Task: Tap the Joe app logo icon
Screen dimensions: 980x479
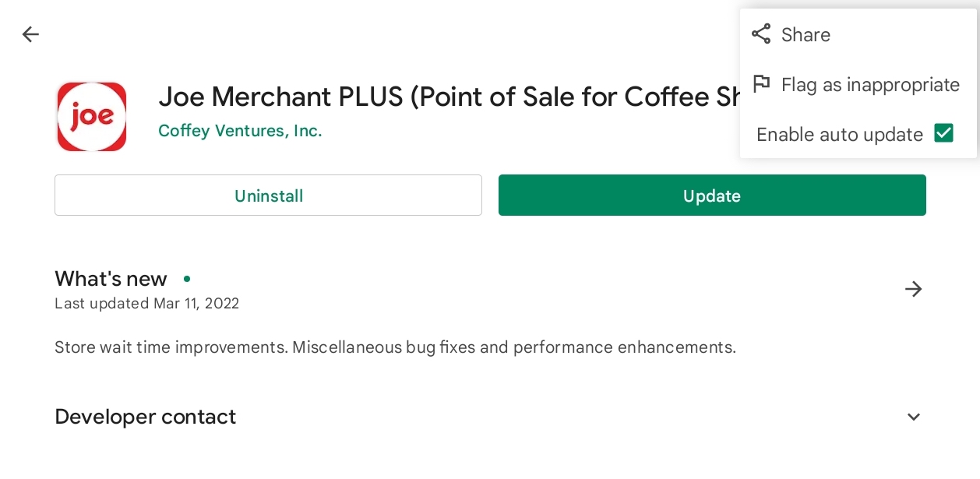Action: 91,117
